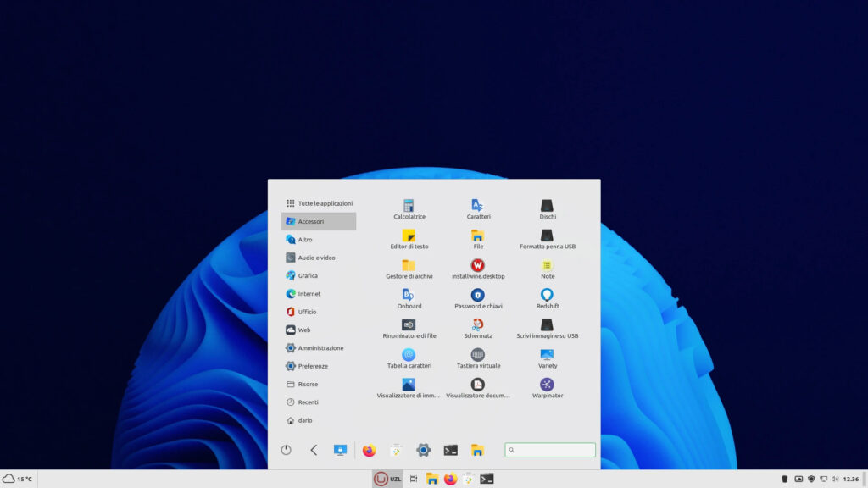Image resolution: width=868 pixels, height=488 pixels.
Task: Open the Web category
Action: tap(319, 330)
